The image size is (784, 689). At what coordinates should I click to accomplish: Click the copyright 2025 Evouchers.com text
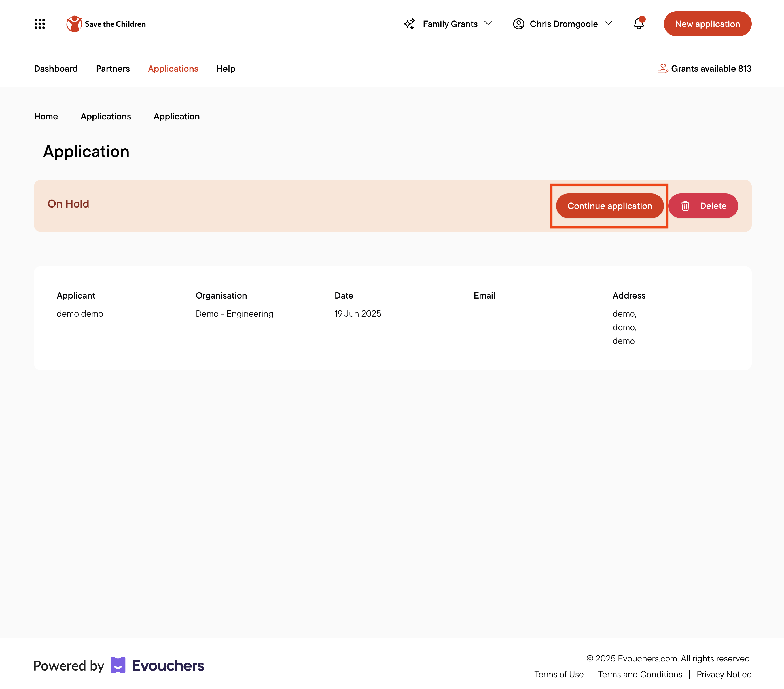point(669,658)
